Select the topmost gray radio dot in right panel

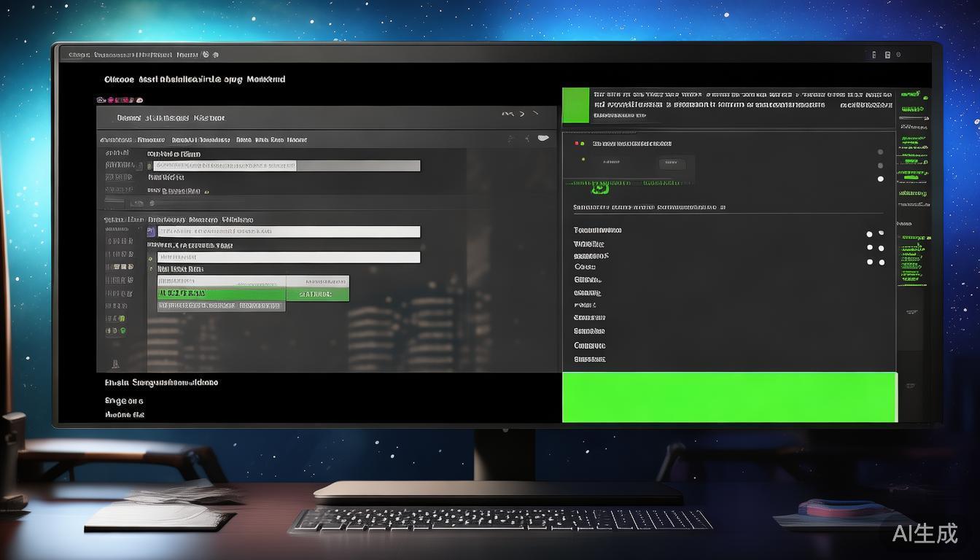[880, 152]
